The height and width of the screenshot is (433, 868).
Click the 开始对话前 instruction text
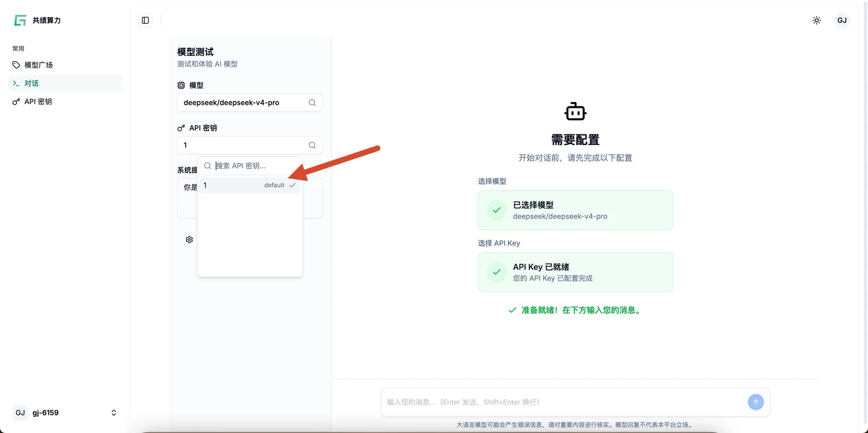[x=575, y=158]
